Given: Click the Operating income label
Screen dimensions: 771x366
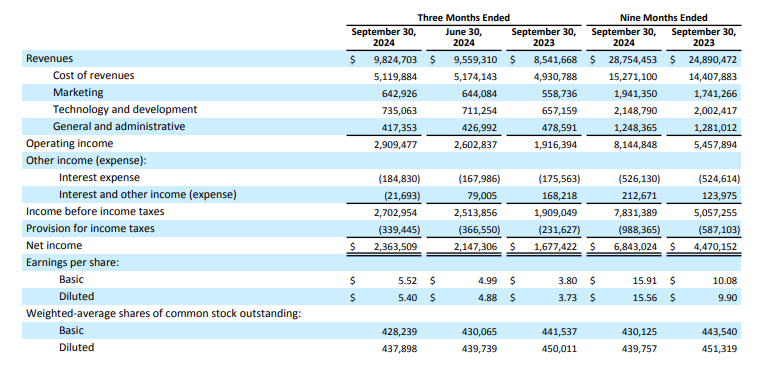Looking at the screenshot, I should (69, 144).
